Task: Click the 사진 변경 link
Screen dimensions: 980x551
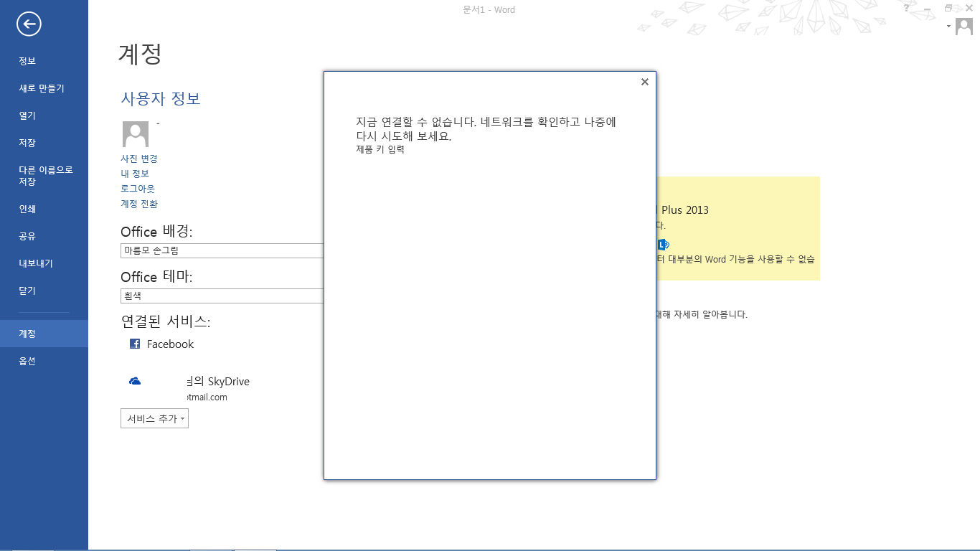Action: [x=139, y=159]
